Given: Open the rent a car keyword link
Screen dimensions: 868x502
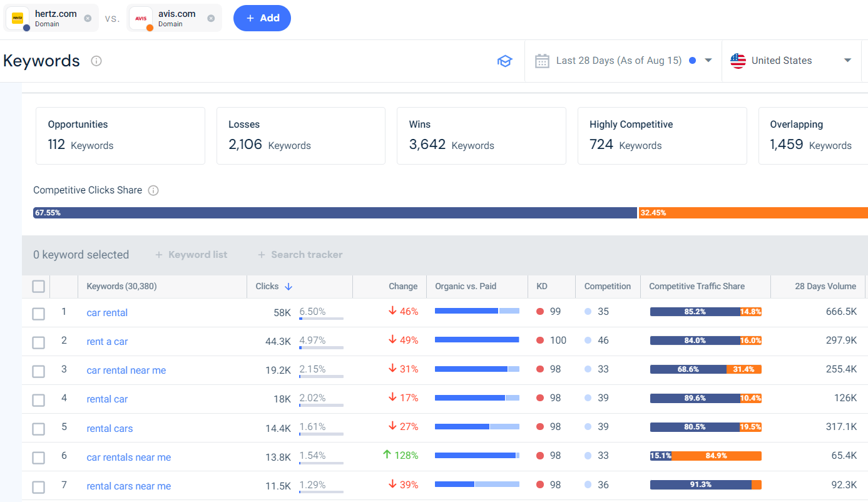Looking at the screenshot, I should (107, 341).
